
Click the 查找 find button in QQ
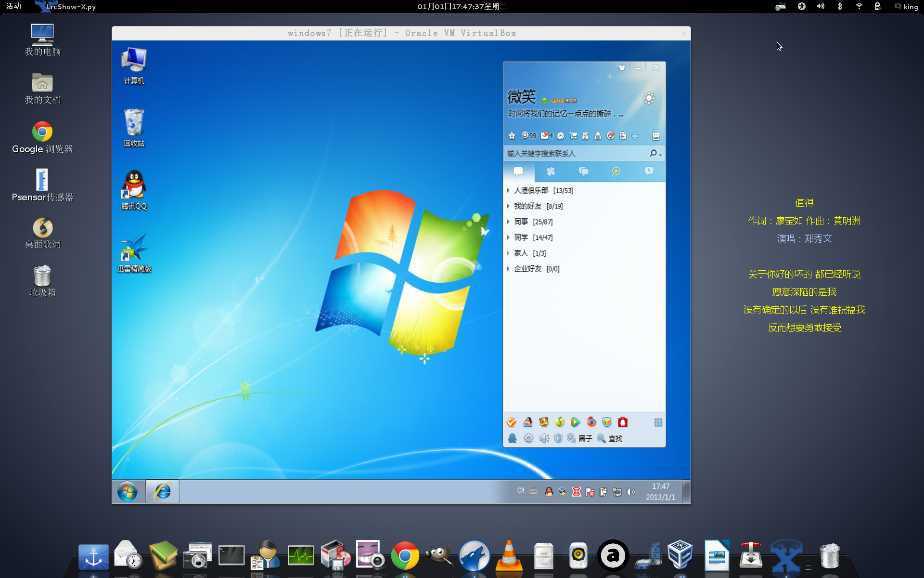pos(609,438)
